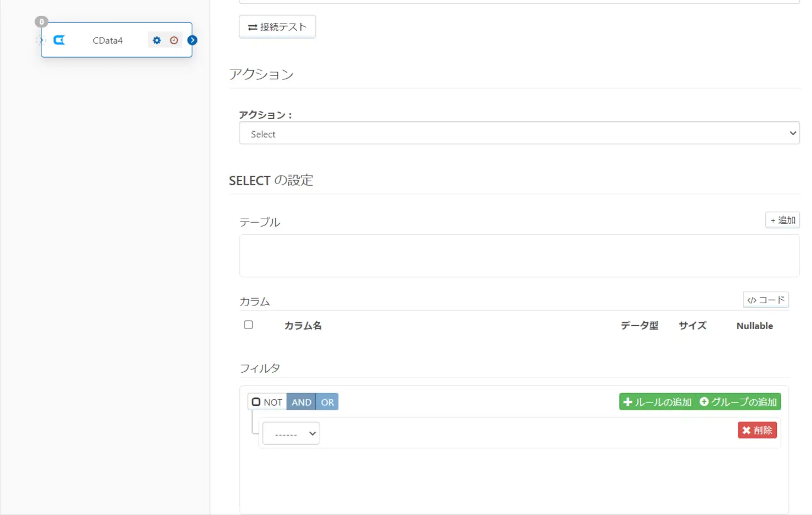Screen dimensions: 812x515
Task: Click the red clock icon on CData4 node
Action: [x=174, y=40]
